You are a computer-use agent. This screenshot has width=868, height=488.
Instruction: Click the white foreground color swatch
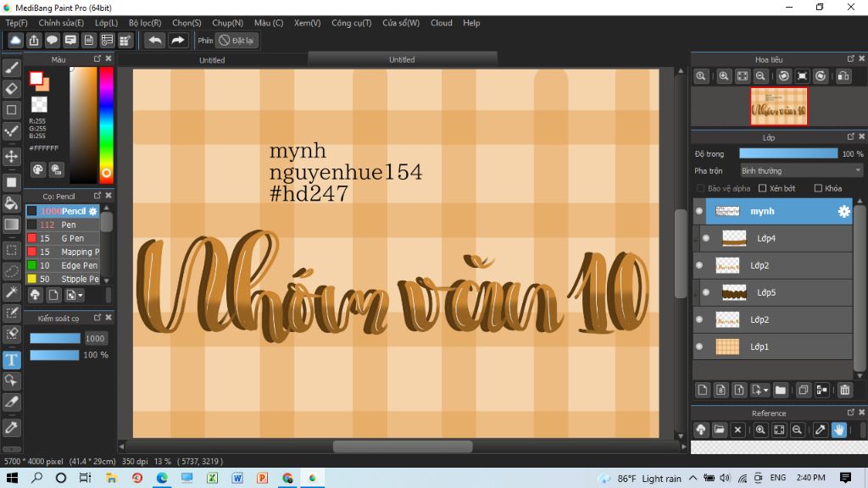coord(36,79)
